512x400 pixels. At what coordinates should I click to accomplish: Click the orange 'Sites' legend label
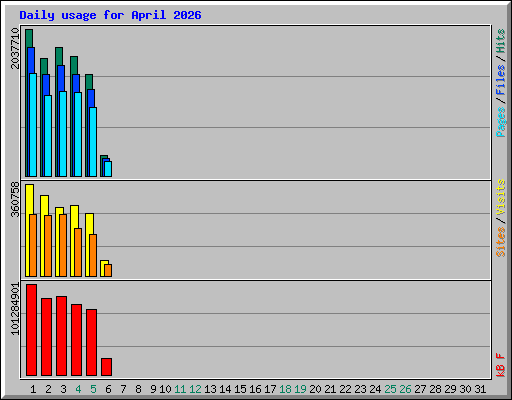pos(501,242)
